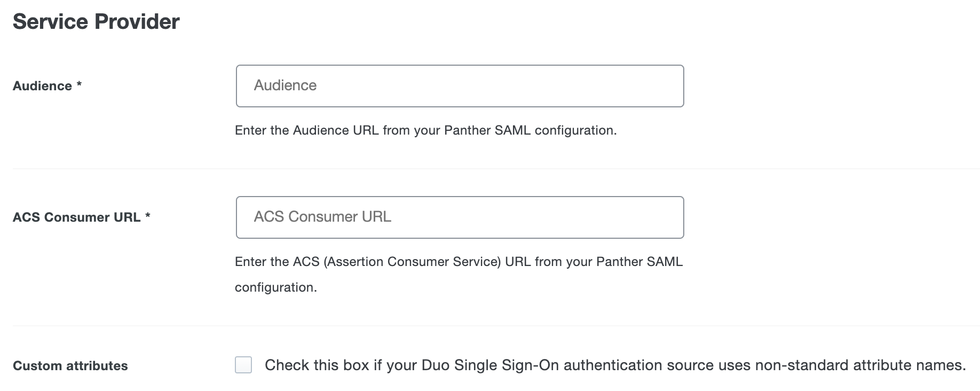Toggle the checkbox for Duo custom attributes

[x=243, y=364]
